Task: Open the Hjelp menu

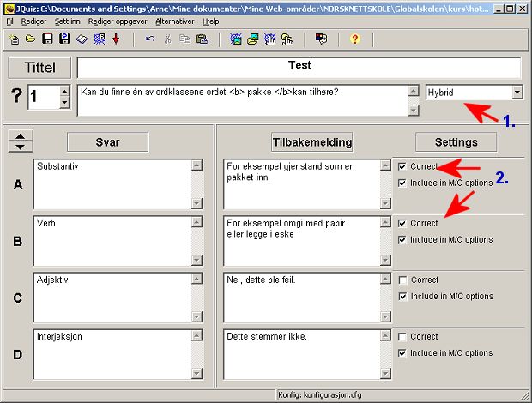Action: 211,21
